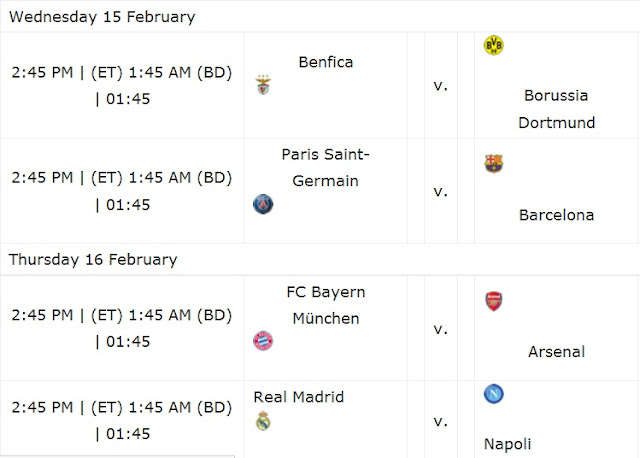
Task: Open the Borussia Dortmund team name
Action: click(556, 109)
